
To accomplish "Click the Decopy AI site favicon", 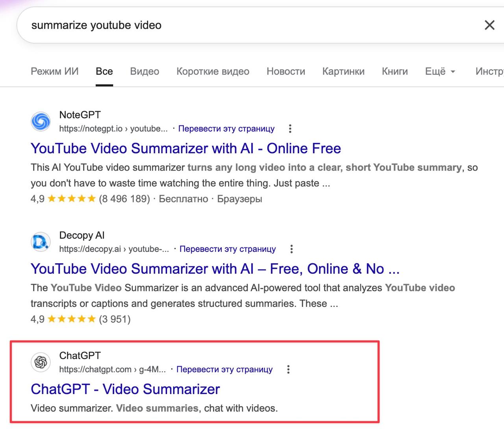I will point(41,242).
